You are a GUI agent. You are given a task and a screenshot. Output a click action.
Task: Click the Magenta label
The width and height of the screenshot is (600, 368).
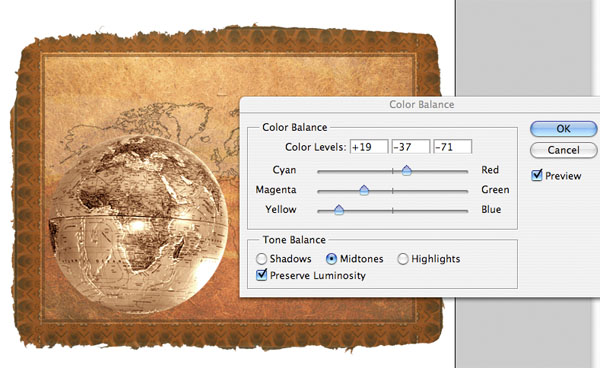[276, 190]
